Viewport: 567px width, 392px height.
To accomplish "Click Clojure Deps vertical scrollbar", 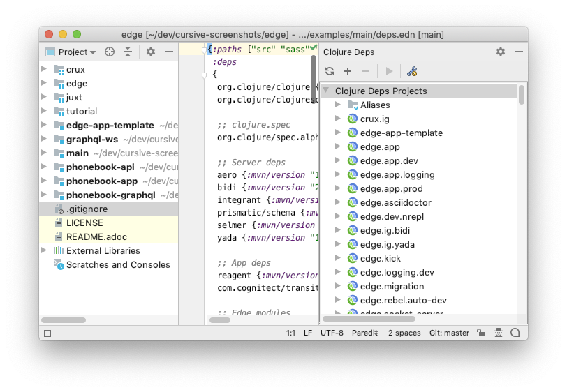I will [522, 95].
